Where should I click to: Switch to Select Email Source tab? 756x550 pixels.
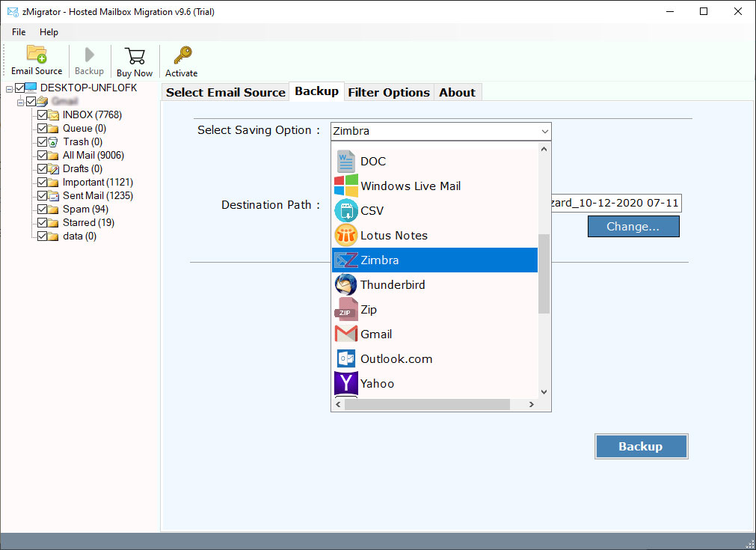pos(226,92)
